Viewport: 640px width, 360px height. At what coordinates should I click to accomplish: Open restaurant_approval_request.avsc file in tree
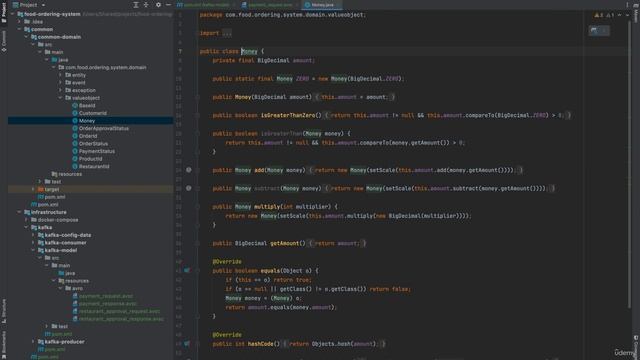[119, 311]
